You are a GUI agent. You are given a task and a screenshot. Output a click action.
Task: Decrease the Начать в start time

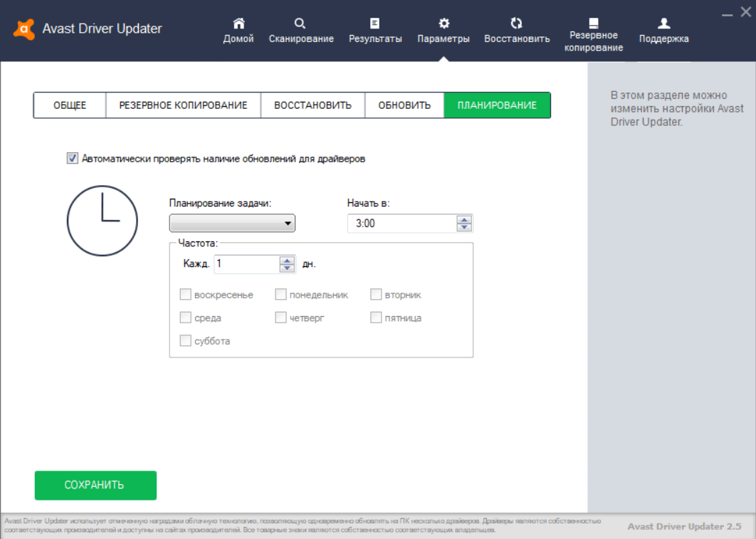click(464, 227)
